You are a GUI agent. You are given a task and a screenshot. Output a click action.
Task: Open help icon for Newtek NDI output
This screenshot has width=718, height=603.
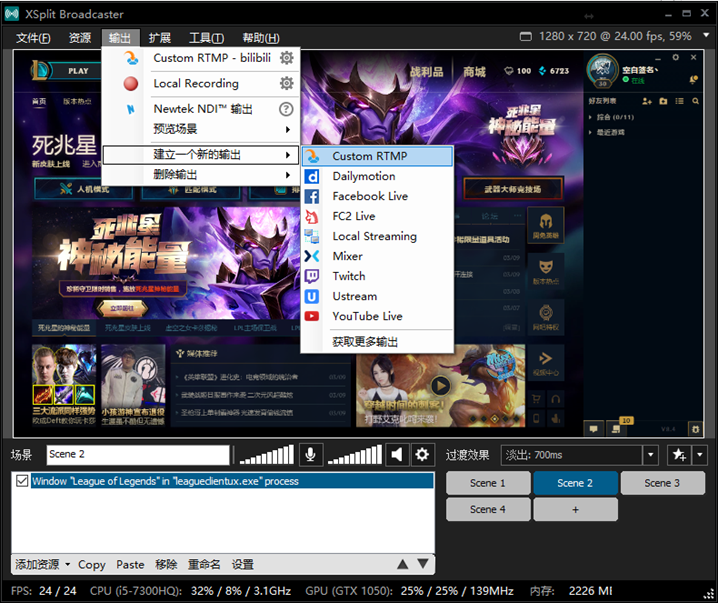point(286,109)
